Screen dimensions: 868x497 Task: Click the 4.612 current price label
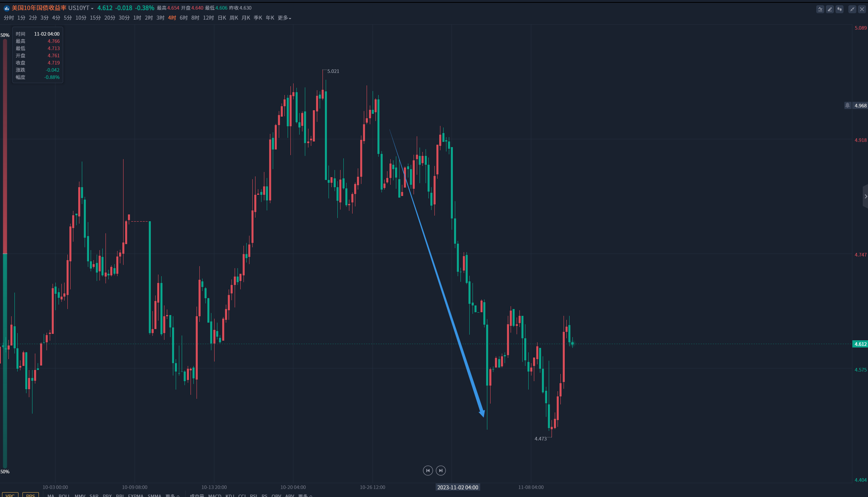tap(860, 344)
